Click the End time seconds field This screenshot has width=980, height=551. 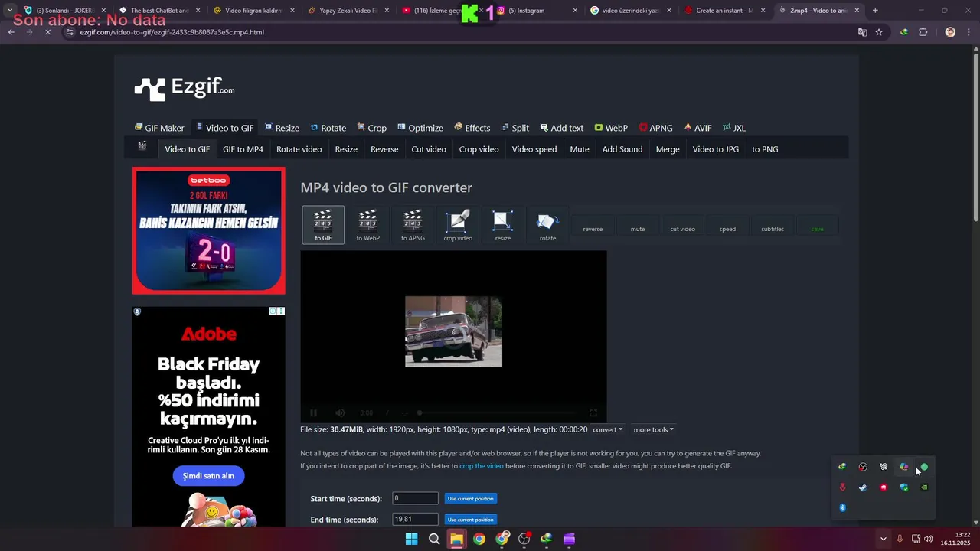(x=415, y=519)
